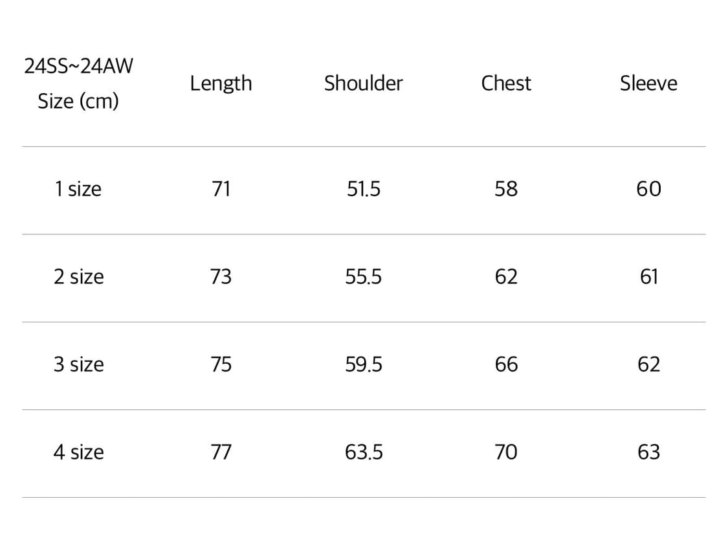Viewport: 728px width, 560px height.
Task: Click the 71 length value
Action: pos(221,189)
